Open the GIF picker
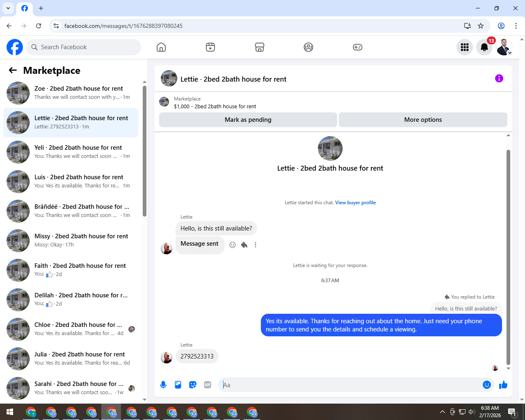 208,385
